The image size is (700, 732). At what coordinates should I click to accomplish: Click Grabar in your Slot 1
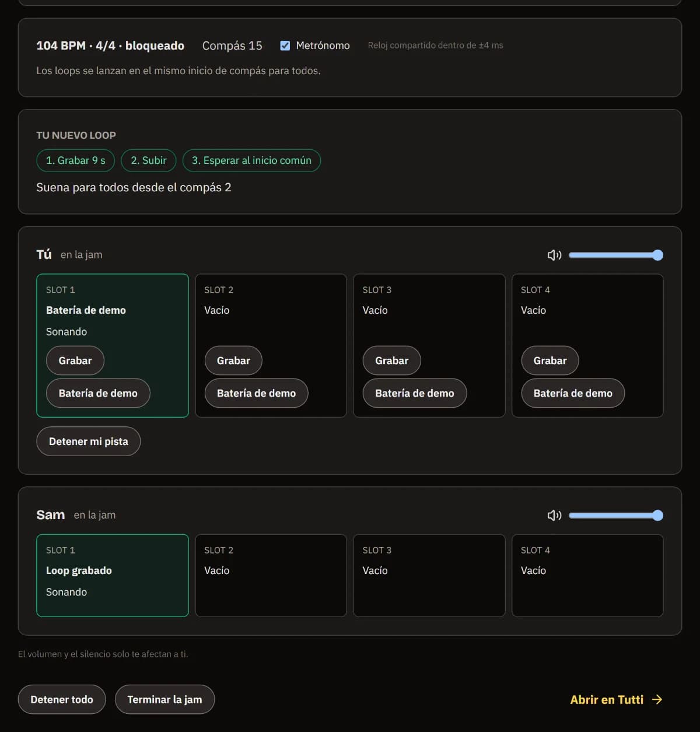[x=75, y=360]
